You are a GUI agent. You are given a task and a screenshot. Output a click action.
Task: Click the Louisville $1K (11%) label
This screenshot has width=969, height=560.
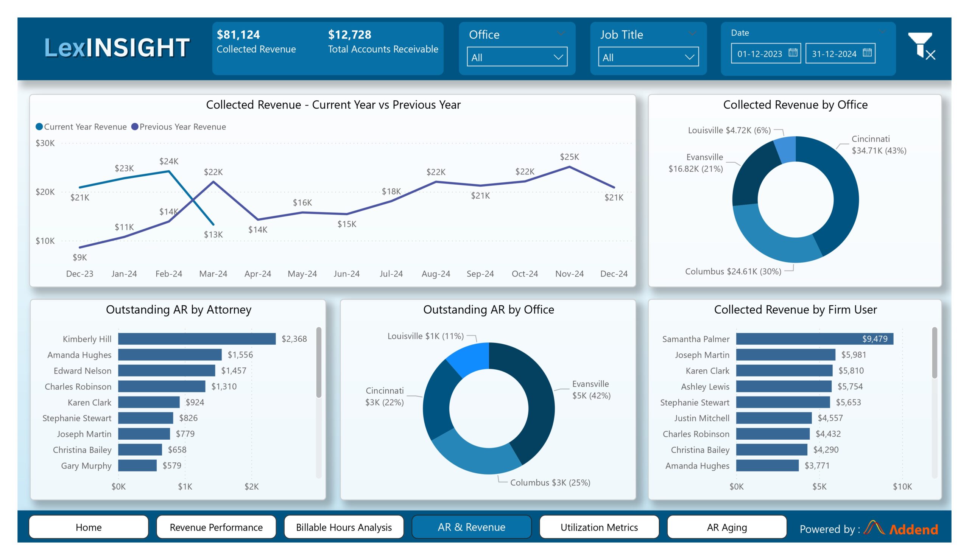click(x=426, y=336)
